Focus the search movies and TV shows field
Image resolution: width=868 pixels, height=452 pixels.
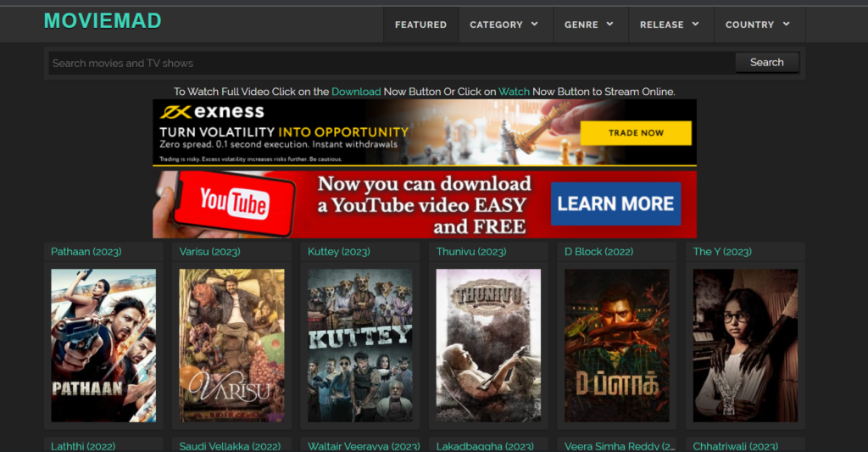(x=392, y=63)
